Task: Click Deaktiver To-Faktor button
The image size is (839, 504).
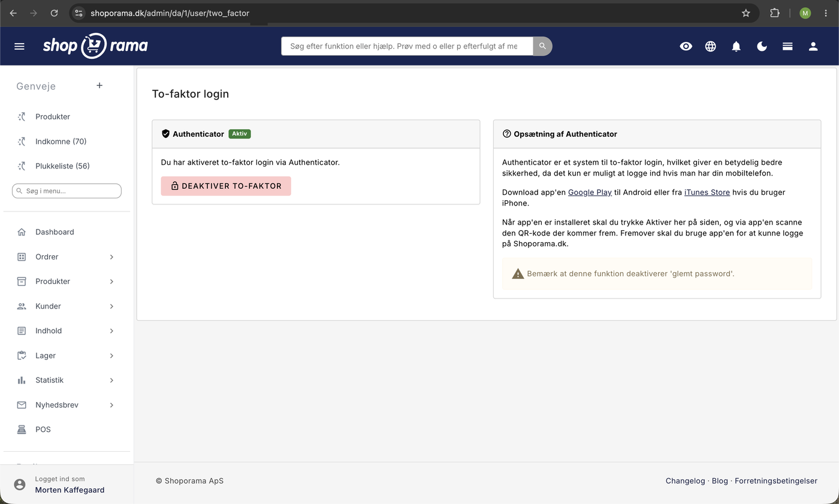Action: [x=226, y=186]
